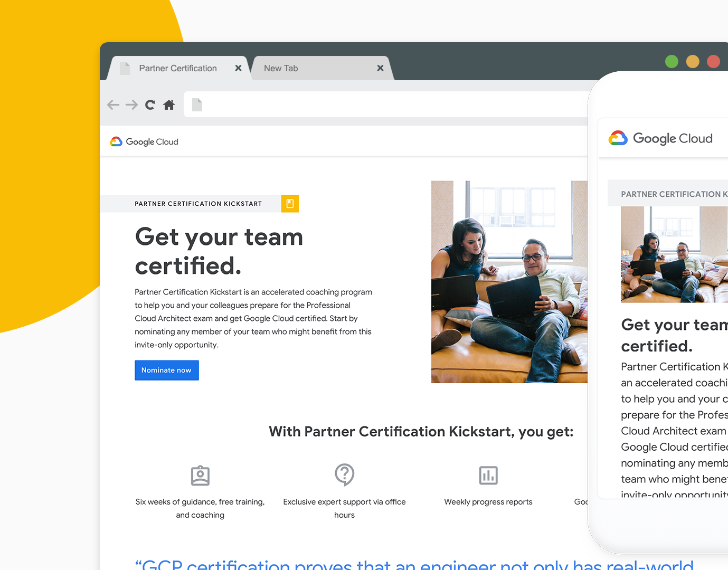Click the green window control circle
The width and height of the screenshot is (728, 570).
point(672,62)
